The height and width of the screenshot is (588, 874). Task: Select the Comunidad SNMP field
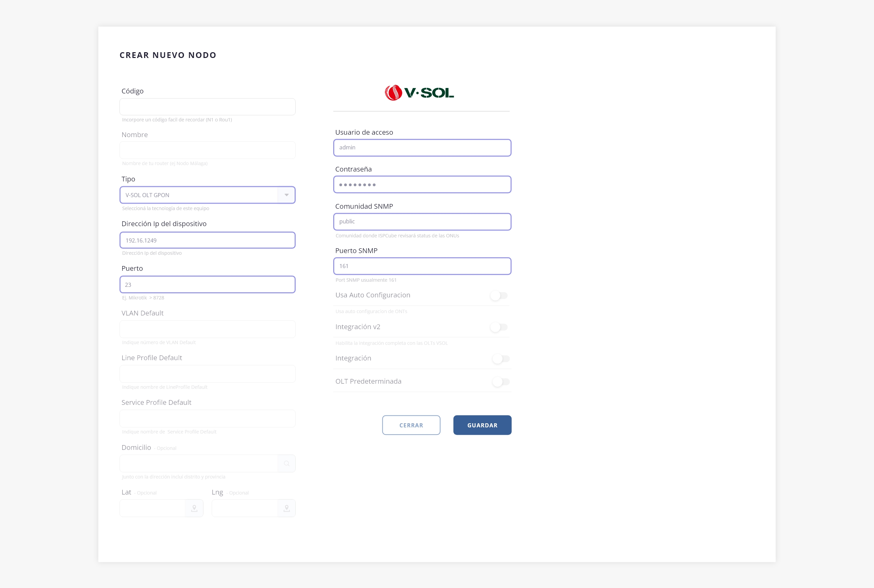pos(422,222)
